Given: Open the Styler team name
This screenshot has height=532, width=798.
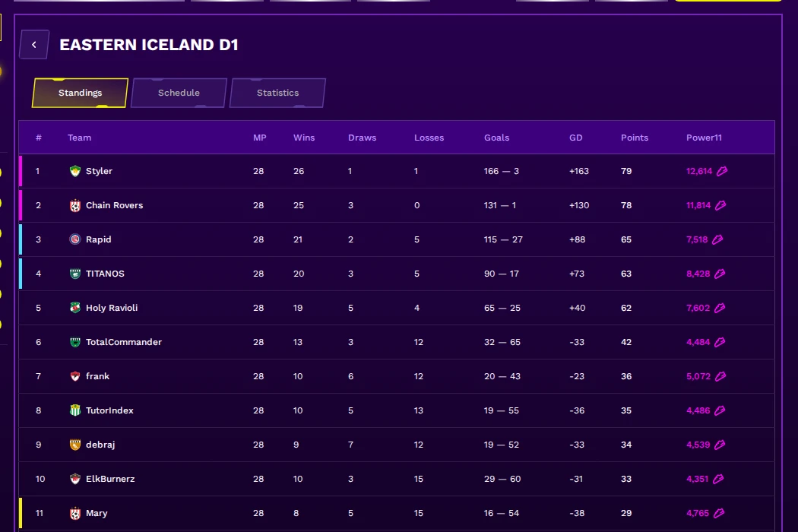Looking at the screenshot, I should (99, 171).
